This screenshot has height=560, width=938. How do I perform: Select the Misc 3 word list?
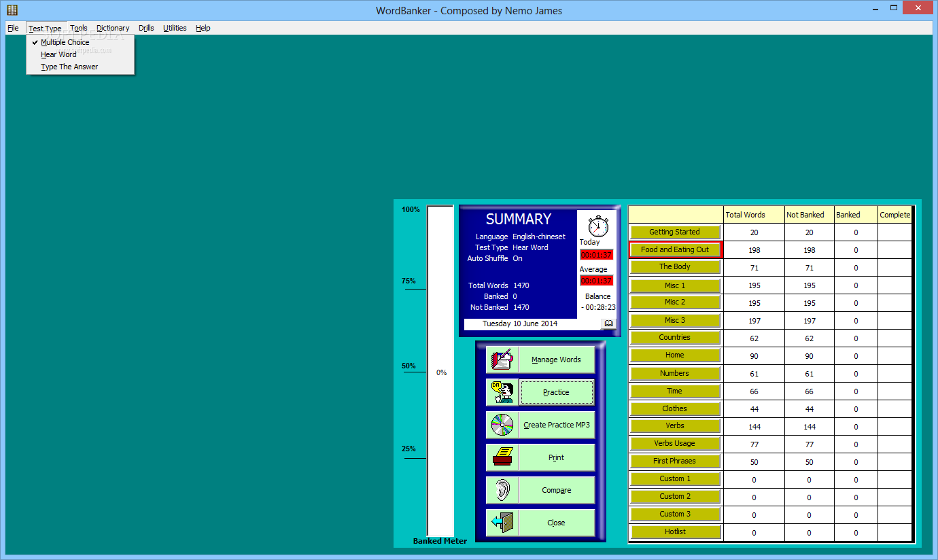(x=675, y=320)
